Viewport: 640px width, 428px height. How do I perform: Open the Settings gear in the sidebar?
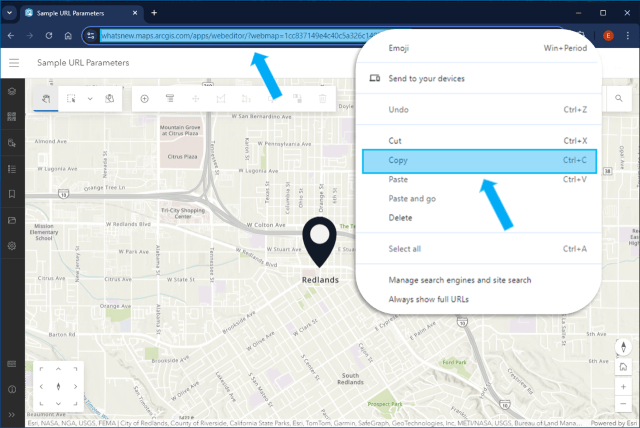(x=12, y=246)
